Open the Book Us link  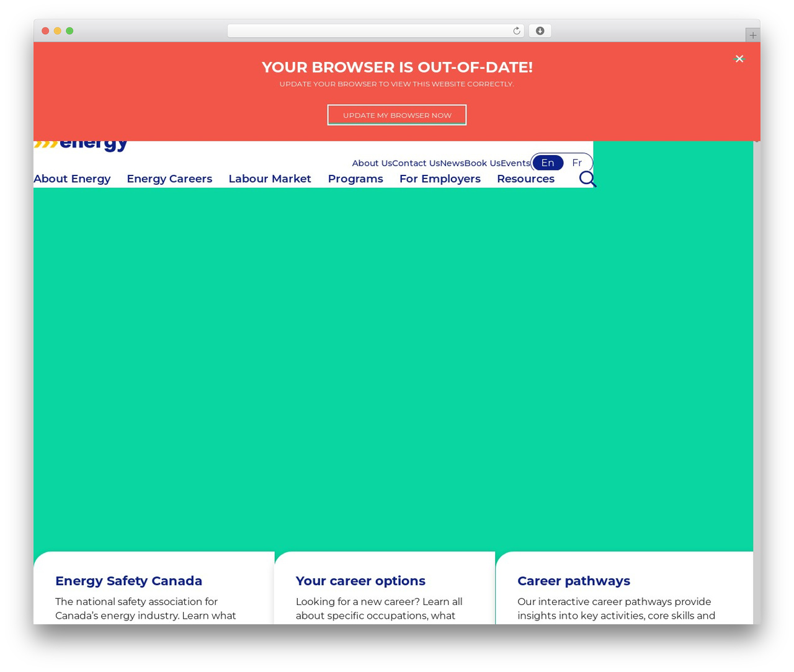tap(482, 163)
